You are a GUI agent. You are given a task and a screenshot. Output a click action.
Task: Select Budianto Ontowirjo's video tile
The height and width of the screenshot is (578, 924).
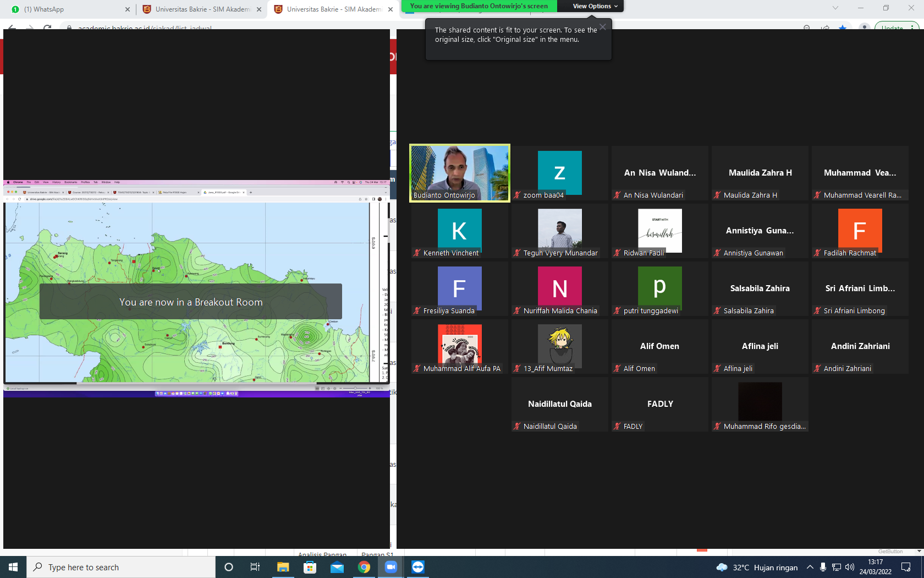click(460, 173)
